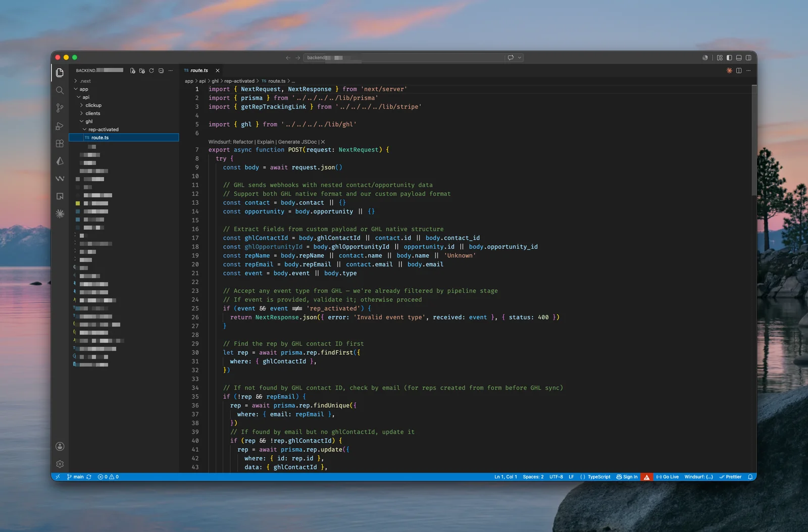Toggle the bottom panel layout button

739,58
